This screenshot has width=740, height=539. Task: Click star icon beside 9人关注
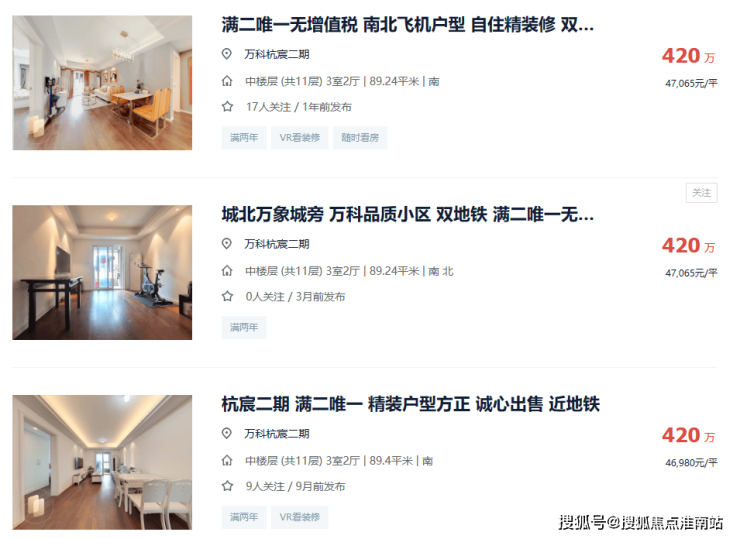[x=227, y=486]
